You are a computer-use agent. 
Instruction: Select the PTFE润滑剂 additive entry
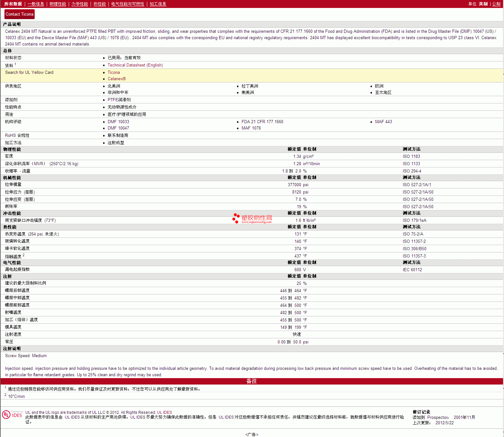(x=119, y=100)
